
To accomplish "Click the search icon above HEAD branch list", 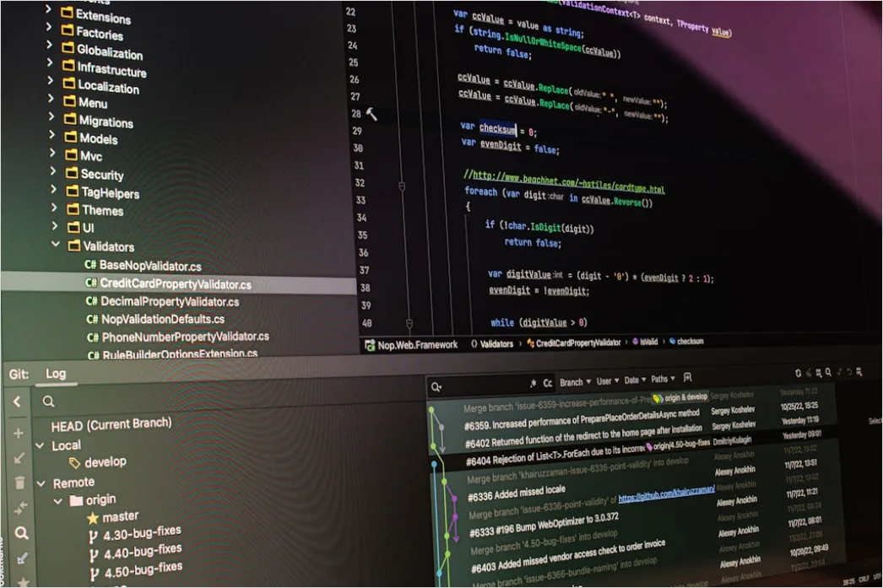I will pyautogui.click(x=48, y=402).
